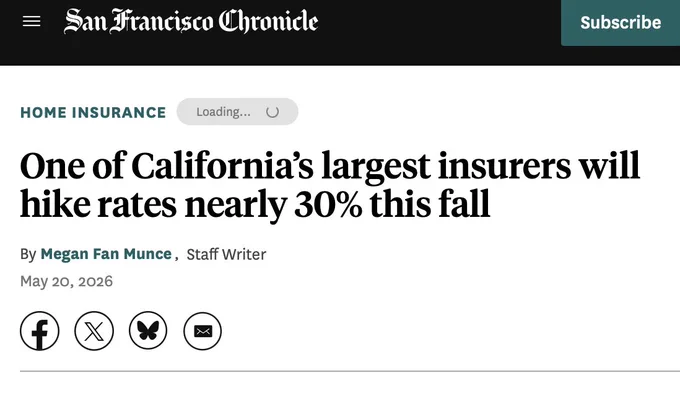The height and width of the screenshot is (409, 680).
Task: Share article on Facebook
Action: point(39,331)
